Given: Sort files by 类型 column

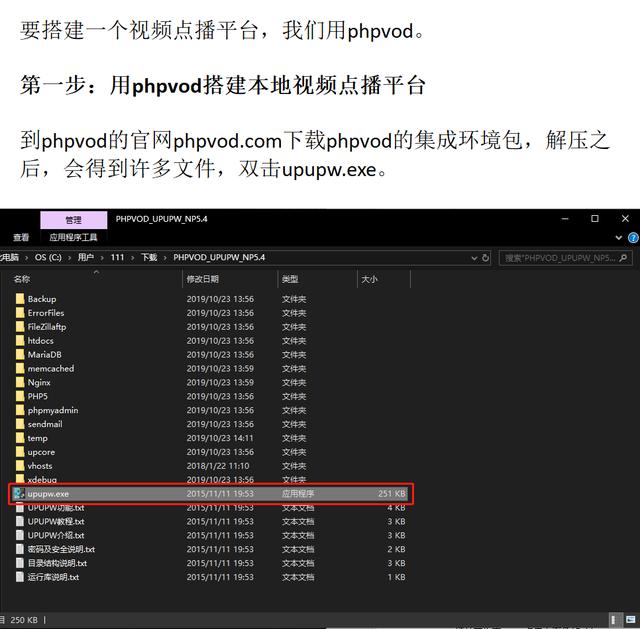Looking at the screenshot, I should [290, 279].
